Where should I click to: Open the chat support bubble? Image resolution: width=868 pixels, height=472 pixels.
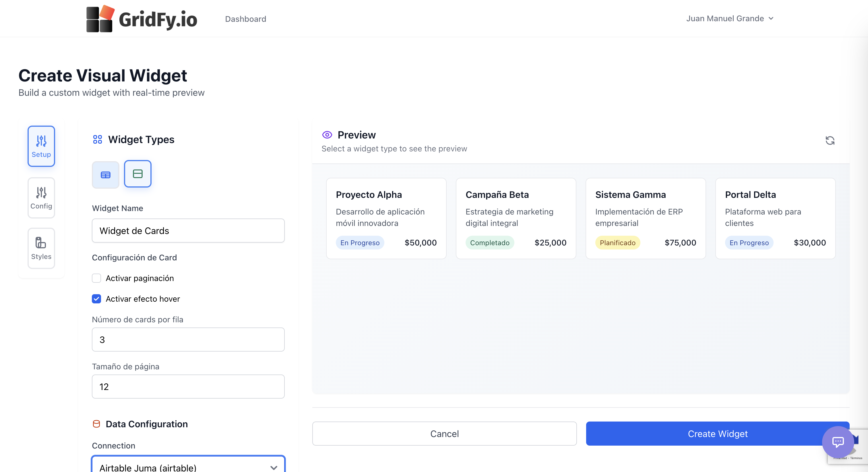click(x=838, y=442)
